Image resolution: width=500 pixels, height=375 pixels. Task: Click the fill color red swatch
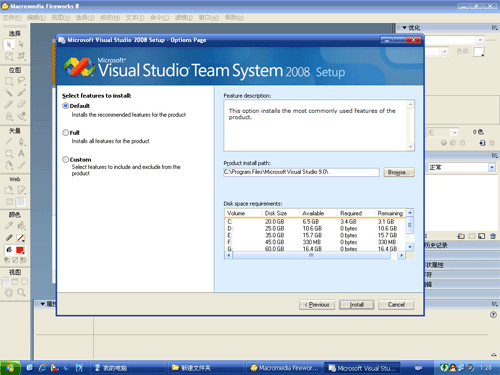point(20,250)
